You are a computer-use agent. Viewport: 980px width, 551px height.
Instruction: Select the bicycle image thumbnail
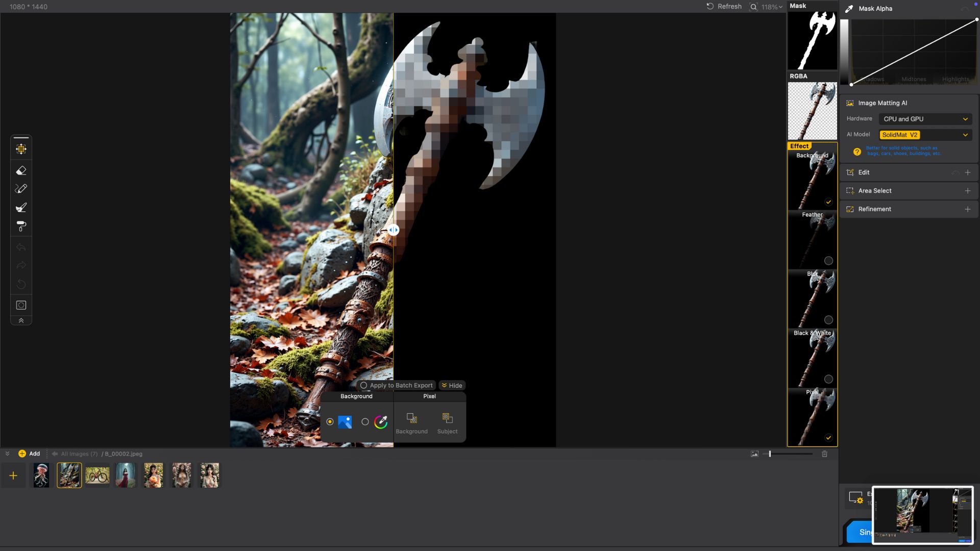97,475
